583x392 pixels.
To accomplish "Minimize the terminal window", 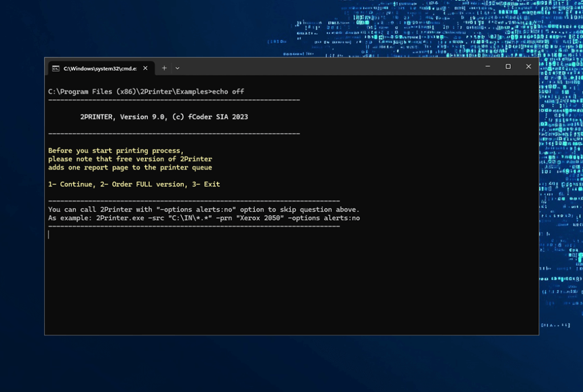I will (x=488, y=67).
